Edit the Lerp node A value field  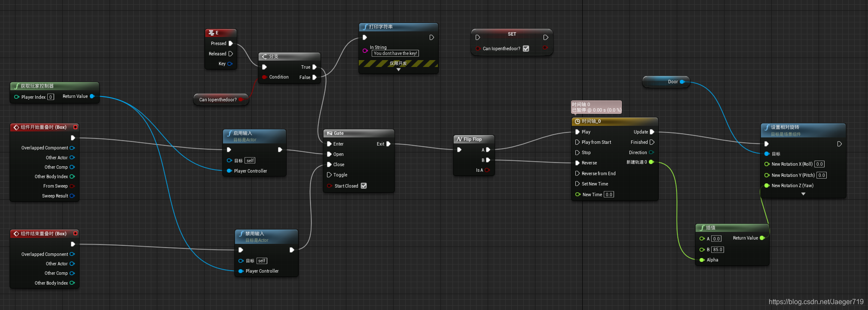coord(716,239)
